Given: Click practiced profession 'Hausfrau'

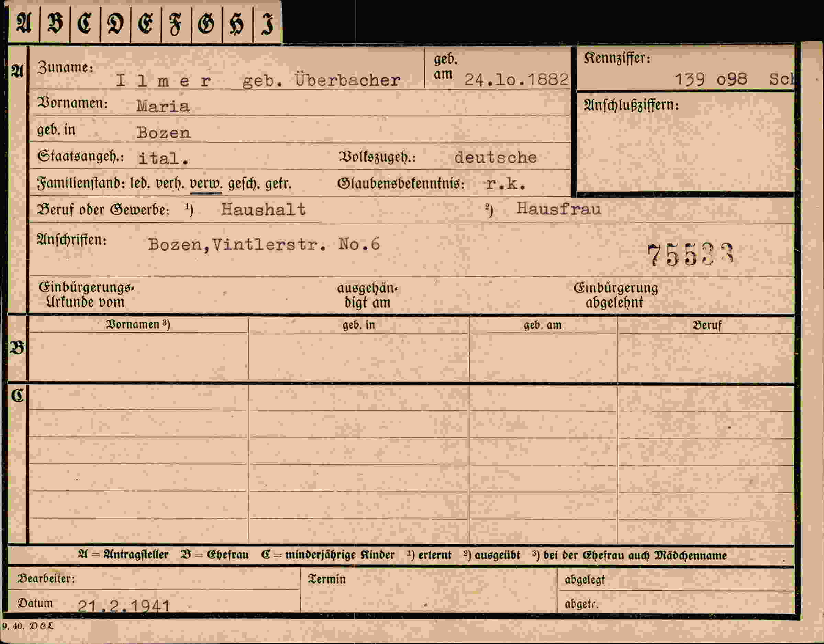Looking at the screenshot, I should click(558, 209).
